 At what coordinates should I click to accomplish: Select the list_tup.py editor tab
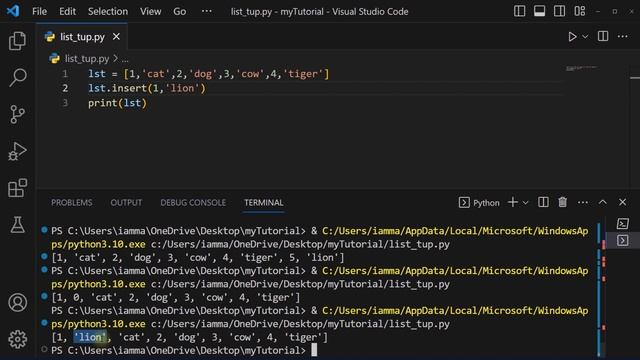coord(82,37)
